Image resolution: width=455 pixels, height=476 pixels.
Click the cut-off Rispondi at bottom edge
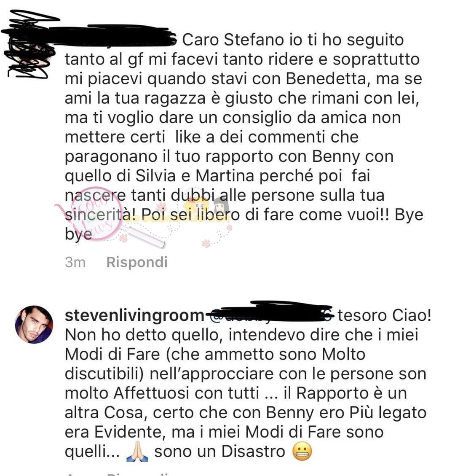coord(137,473)
